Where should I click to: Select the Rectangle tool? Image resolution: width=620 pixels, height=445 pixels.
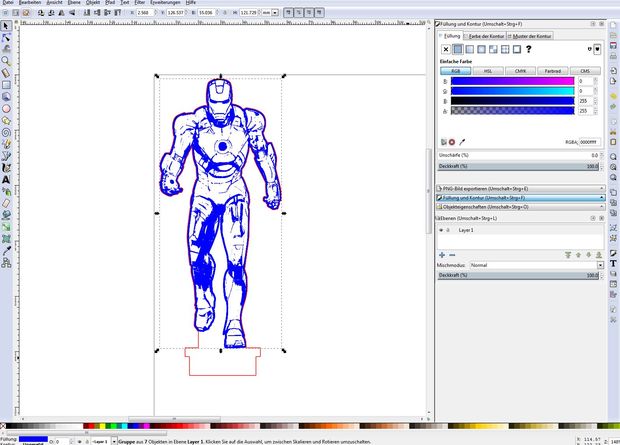[6, 85]
